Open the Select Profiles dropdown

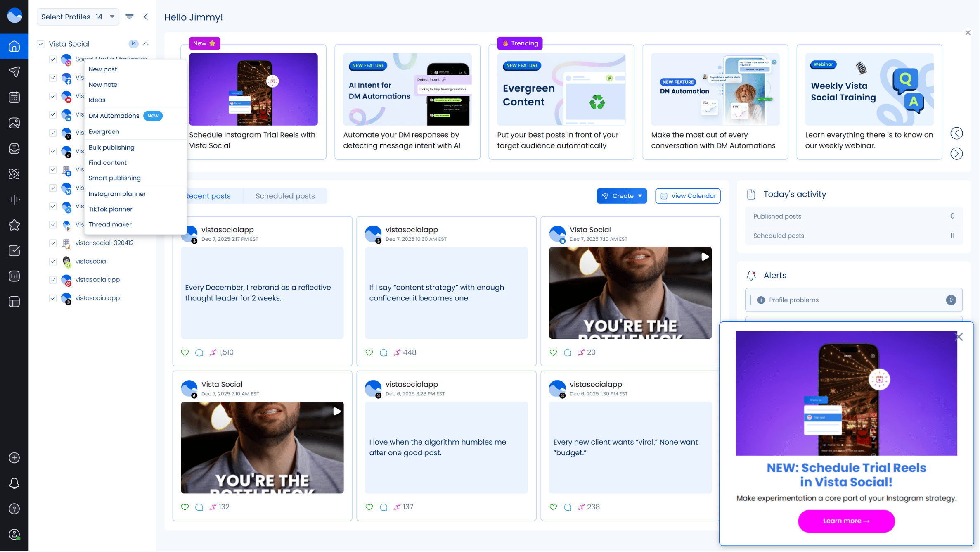pos(78,17)
